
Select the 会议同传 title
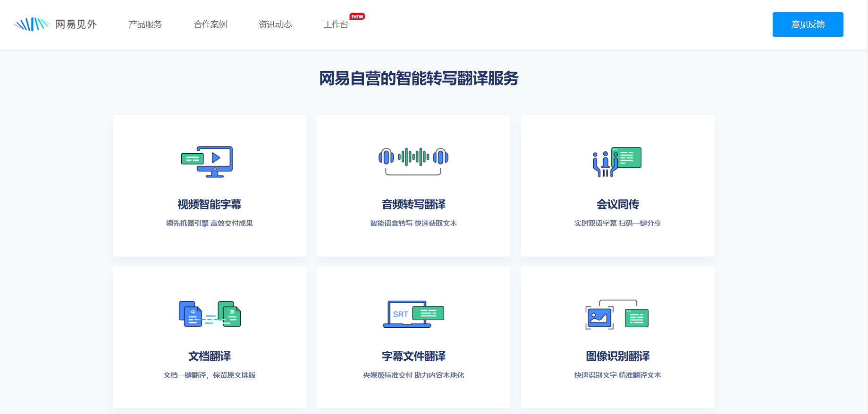tap(618, 204)
